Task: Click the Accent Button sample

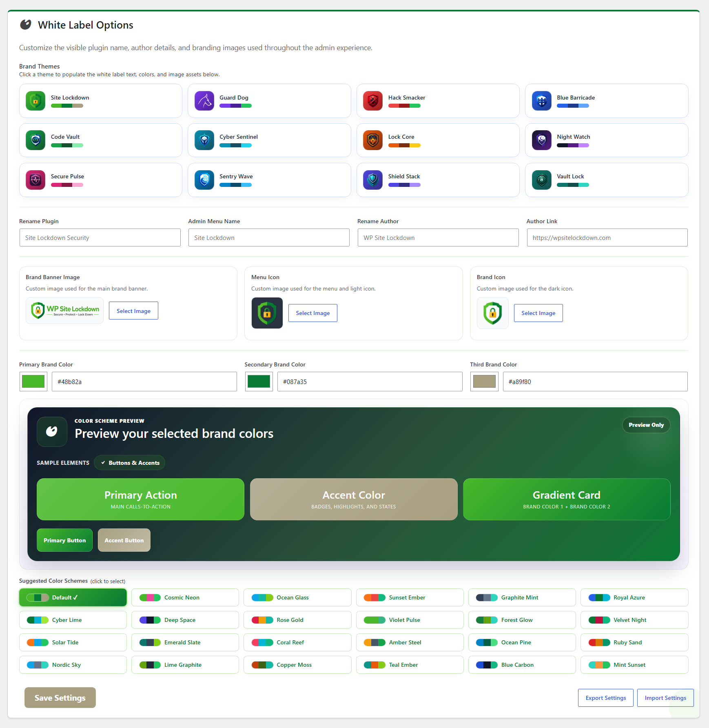Action: pyautogui.click(x=124, y=540)
